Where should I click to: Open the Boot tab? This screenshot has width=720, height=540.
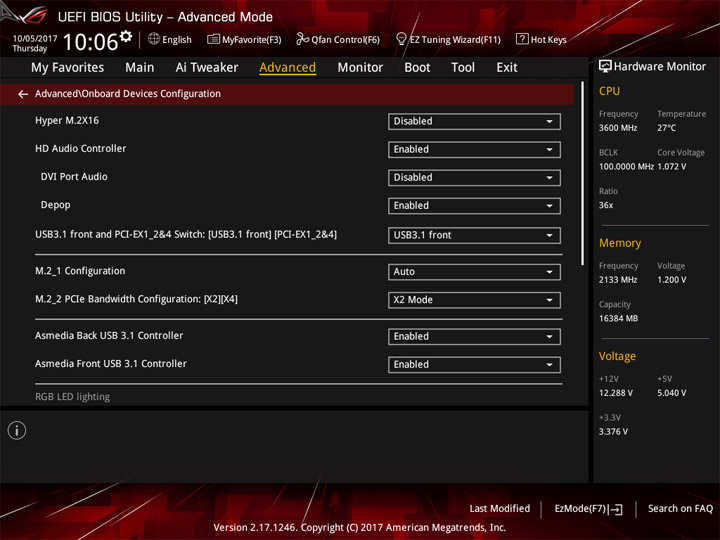[x=417, y=68]
